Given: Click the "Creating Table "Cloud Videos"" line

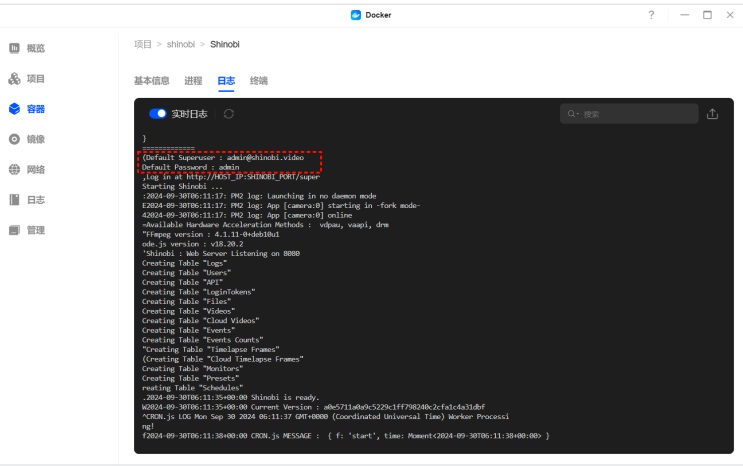Looking at the screenshot, I should [x=200, y=320].
